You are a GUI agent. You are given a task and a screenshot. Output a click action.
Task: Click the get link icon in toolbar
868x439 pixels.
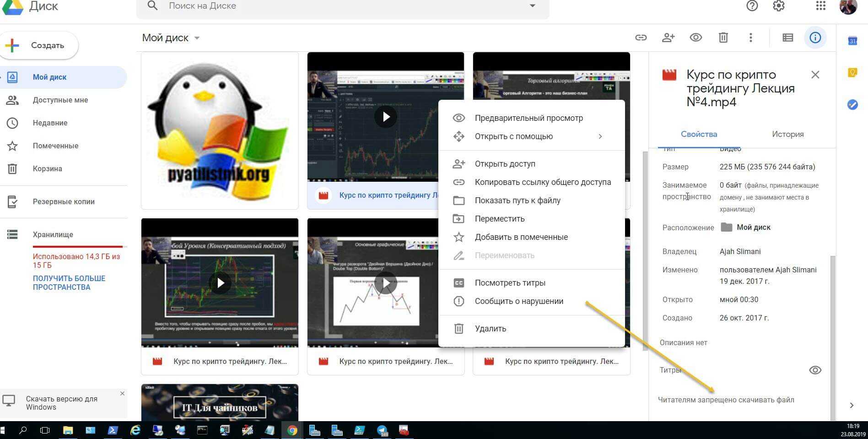[x=641, y=38]
